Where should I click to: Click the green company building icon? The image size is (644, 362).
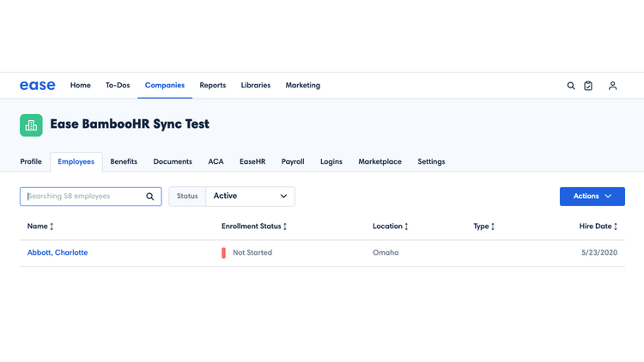point(31,125)
